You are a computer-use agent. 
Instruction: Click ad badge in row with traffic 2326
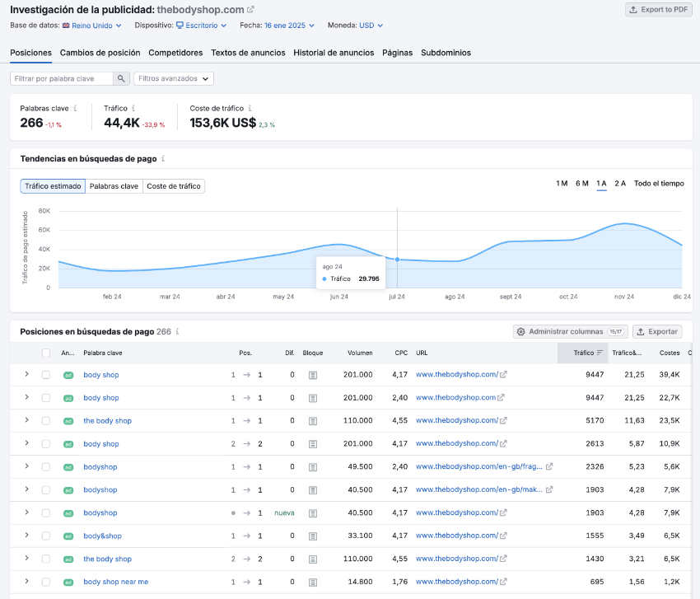coord(68,467)
